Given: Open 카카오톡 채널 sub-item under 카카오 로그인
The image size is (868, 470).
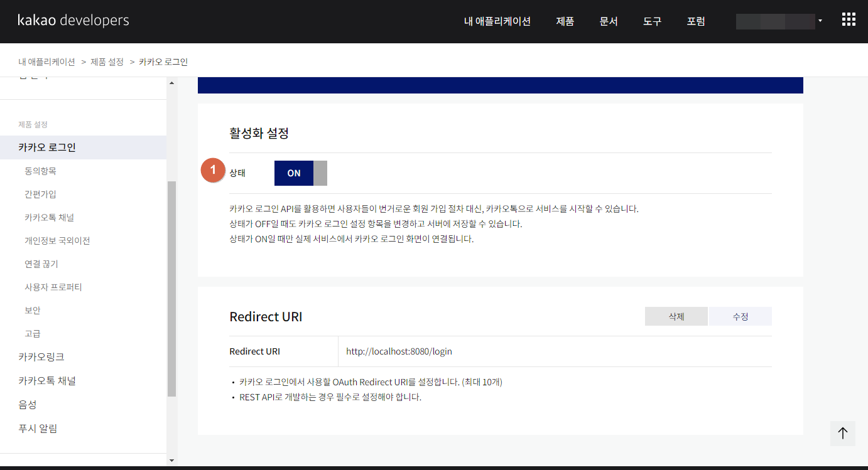Looking at the screenshot, I should (x=50, y=217).
